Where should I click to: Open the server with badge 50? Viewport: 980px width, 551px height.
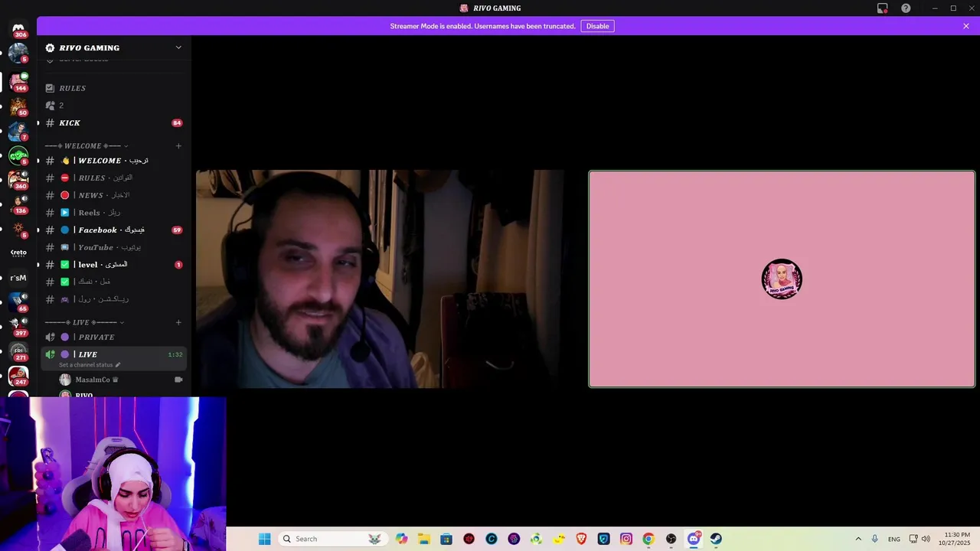click(18, 106)
